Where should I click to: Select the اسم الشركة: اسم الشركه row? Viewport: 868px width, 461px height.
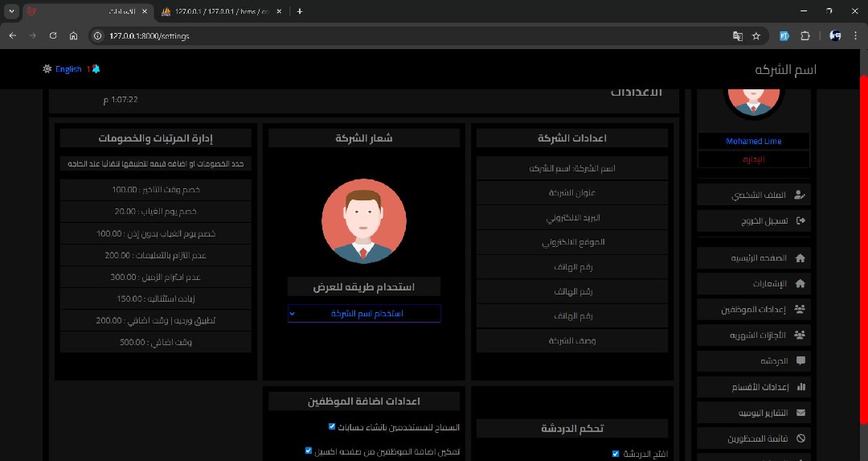tap(572, 168)
